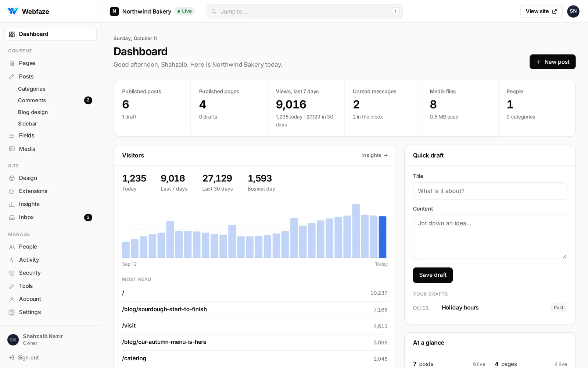Screen dimensions: 588x368
Task: Follow the Insights arrow link in Visitors
Action: click(374, 155)
